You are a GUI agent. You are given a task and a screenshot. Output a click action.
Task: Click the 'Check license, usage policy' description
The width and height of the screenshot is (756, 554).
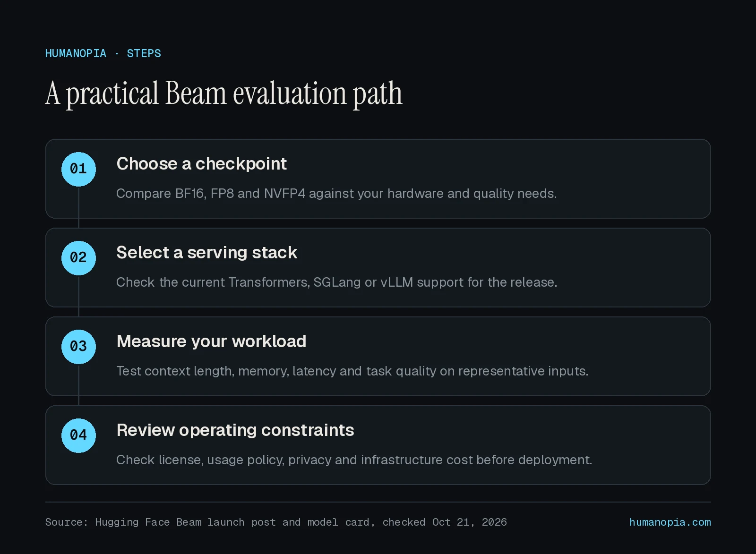pos(354,460)
